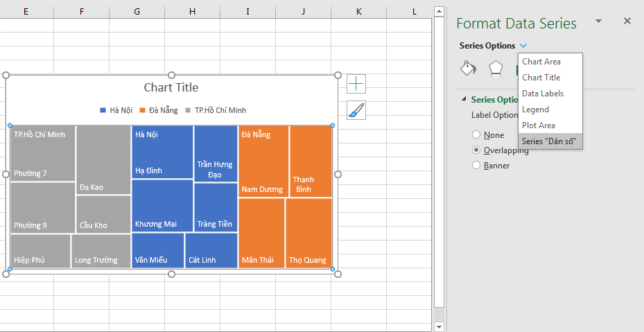This screenshot has width=644, height=332.
Task: Open the Effects pentagon tab
Action: point(496,68)
